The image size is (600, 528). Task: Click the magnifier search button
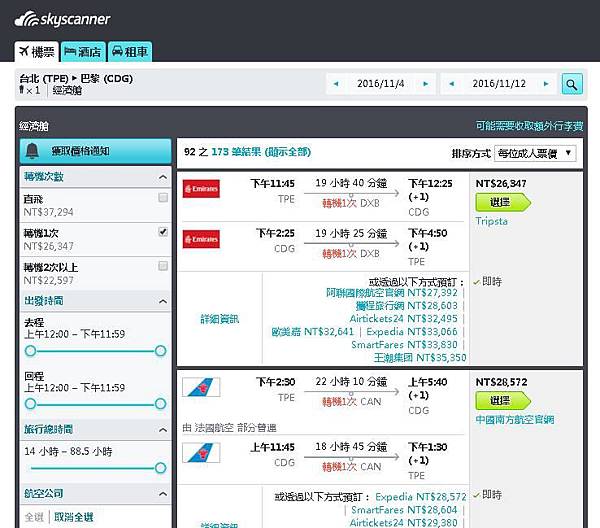click(572, 84)
